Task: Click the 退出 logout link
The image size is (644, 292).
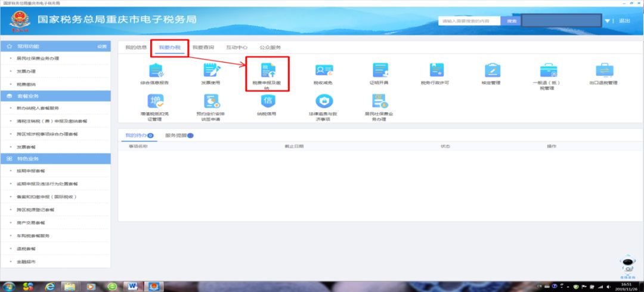Action: (624, 21)
